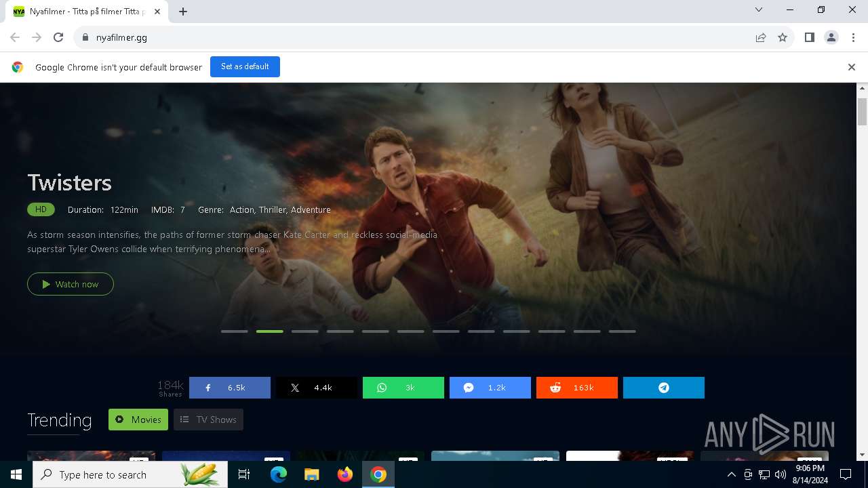Switch to Trending TV Shows tab

tap(208, 420)
